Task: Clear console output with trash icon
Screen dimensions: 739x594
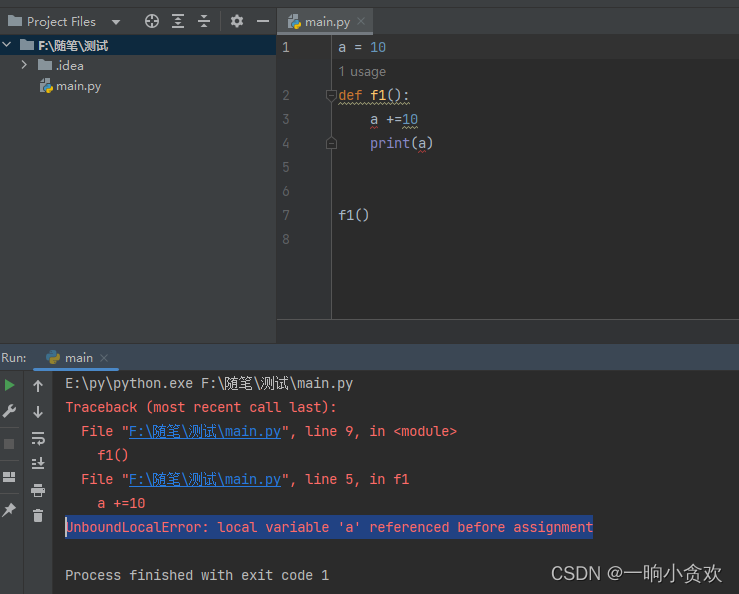Action: point(38,516)
